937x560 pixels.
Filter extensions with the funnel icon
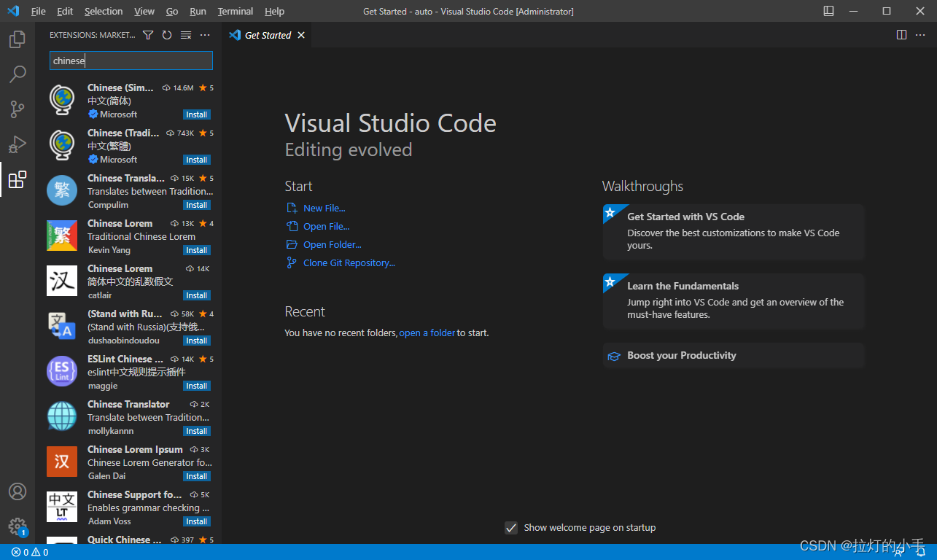point(148,35)
